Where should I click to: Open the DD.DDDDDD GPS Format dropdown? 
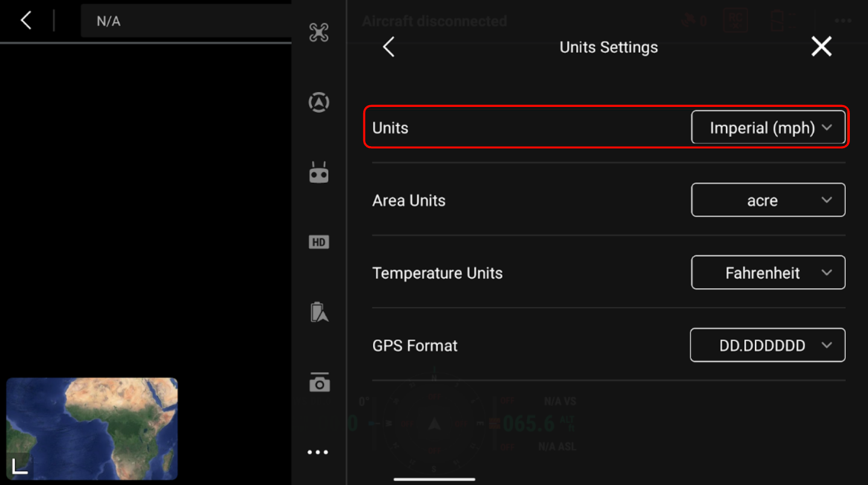767,345
